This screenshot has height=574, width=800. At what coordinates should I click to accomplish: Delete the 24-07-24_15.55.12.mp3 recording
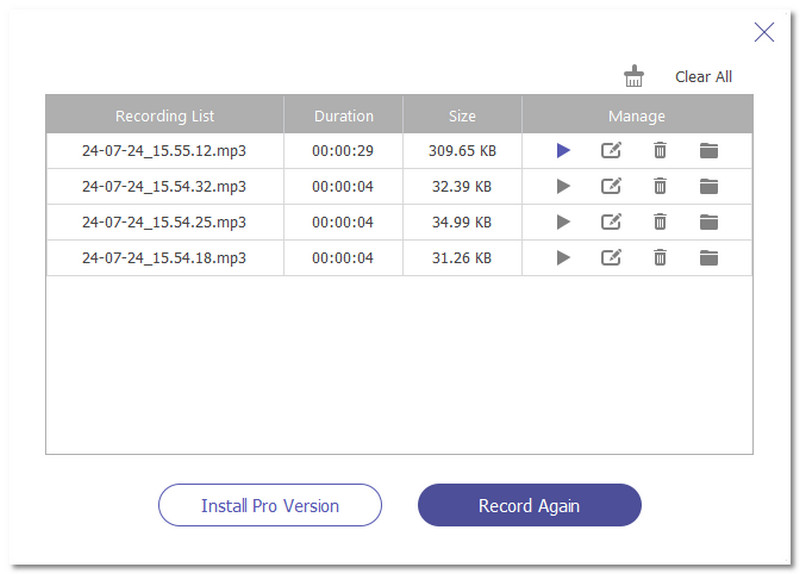point(660,151)
